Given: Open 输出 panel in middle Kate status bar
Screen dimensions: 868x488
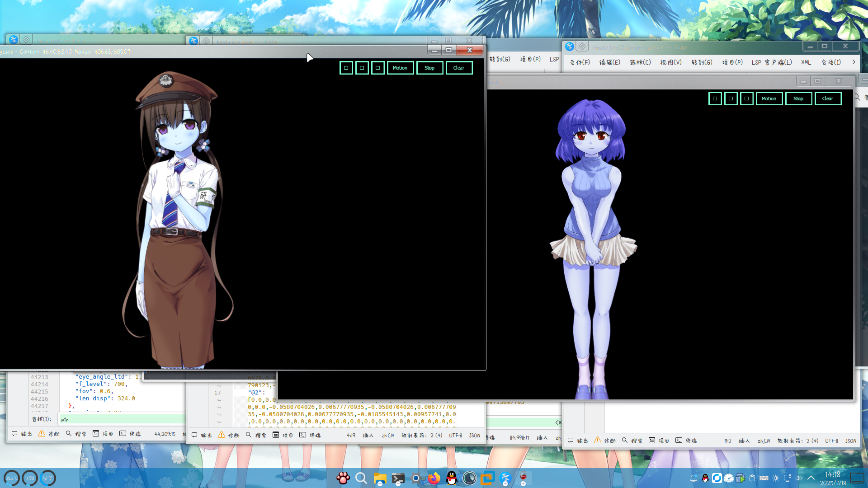Looking at the screenshot, I should pyautogui.click(x=202, y=435).
